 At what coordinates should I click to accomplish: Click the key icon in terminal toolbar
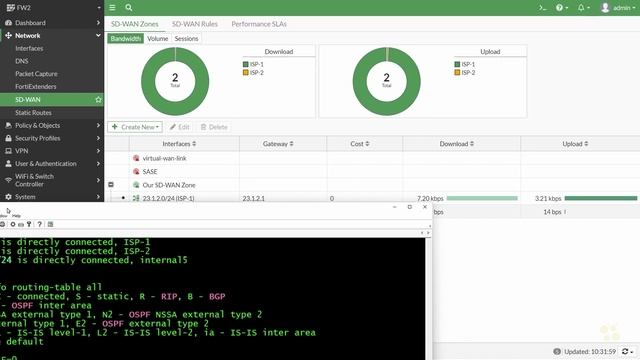[29, 224]
